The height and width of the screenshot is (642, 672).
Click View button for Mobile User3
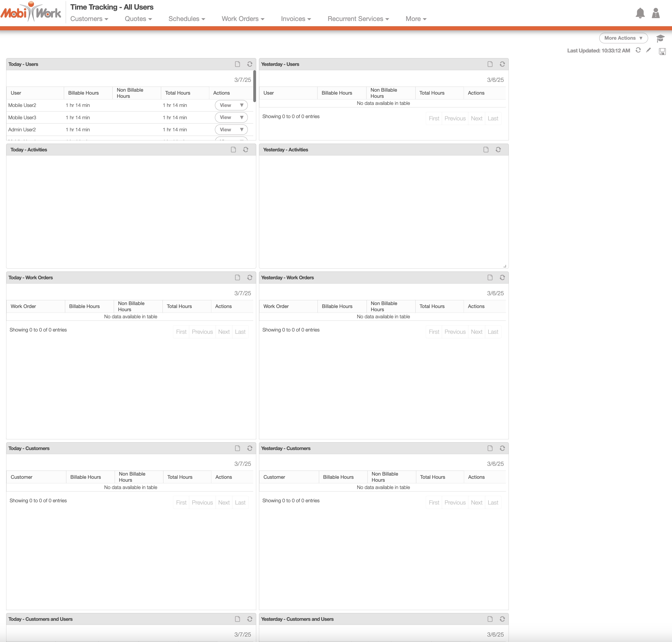point(225,117)
